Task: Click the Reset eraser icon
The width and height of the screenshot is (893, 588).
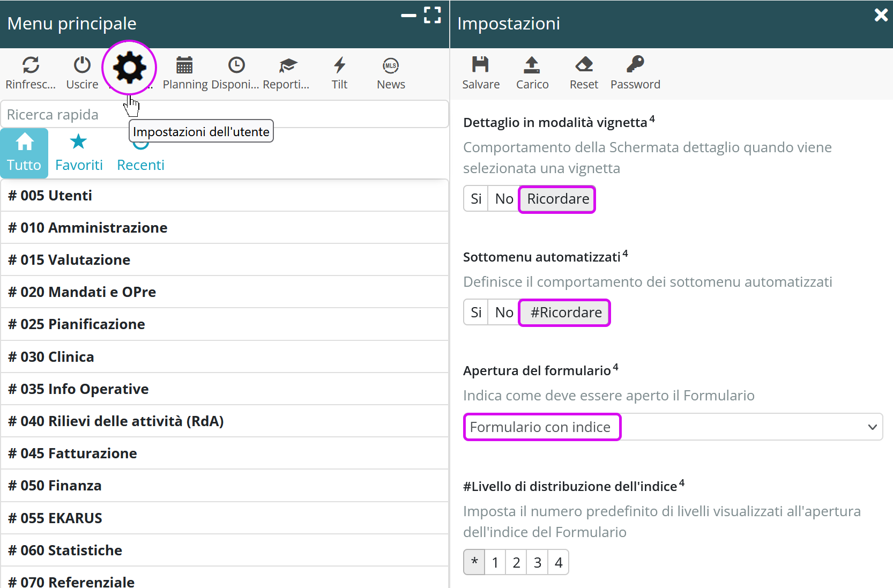Action: (x=584, y=65)
